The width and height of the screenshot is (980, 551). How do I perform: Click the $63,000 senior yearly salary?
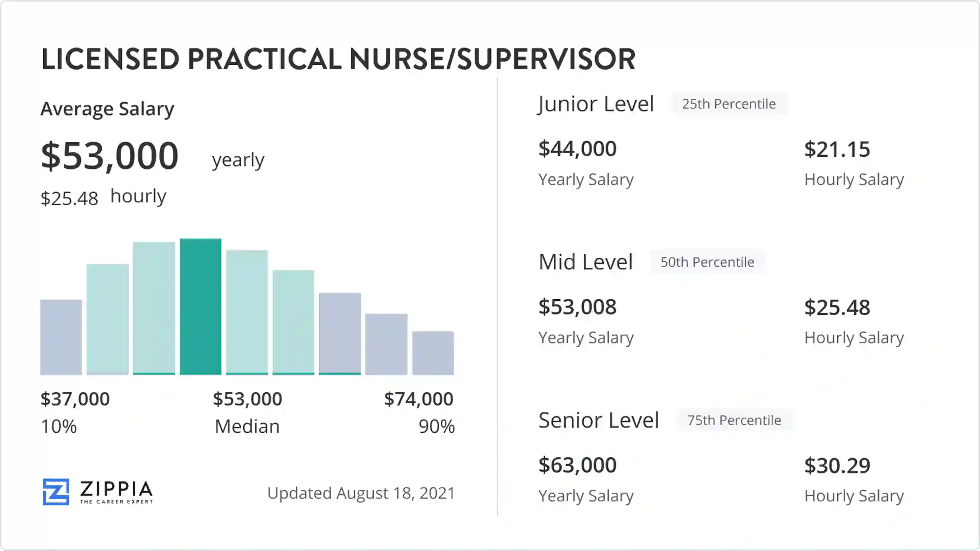[x=577, y=465]
